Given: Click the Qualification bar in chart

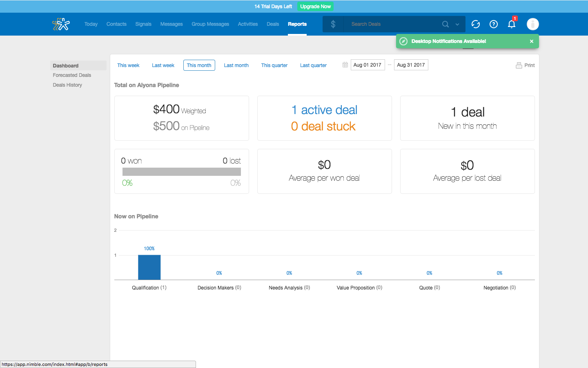Looking at the screenshot, I should click(x=149, y=267).
